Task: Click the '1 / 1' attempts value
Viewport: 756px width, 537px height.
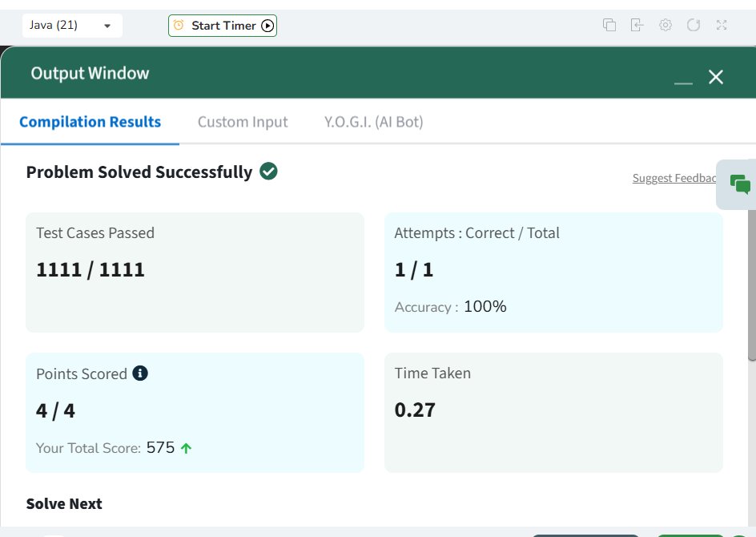Action: click(x=414, y=269)
